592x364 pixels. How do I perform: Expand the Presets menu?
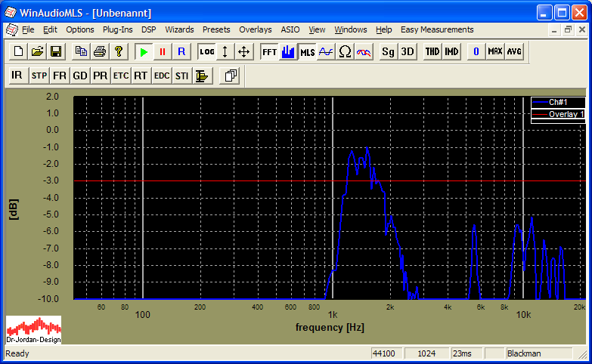click(216, 29)
